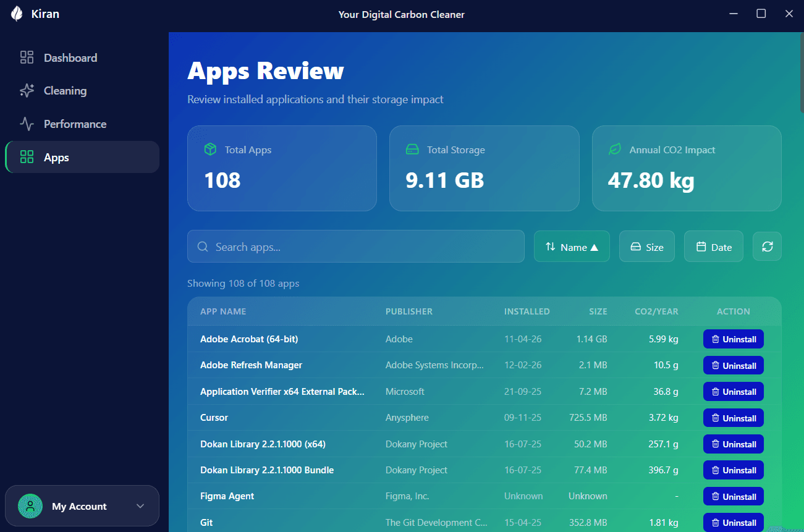Click the cube icon beside Total Apps

pyautogui.click(x=211, y=150)
